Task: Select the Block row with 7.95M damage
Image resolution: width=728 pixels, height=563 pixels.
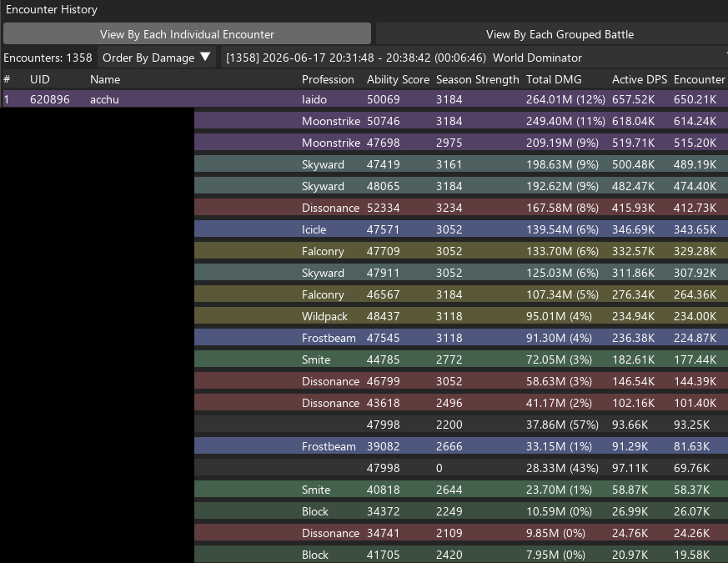Action: pyautogui.click(x=461, y=555)
